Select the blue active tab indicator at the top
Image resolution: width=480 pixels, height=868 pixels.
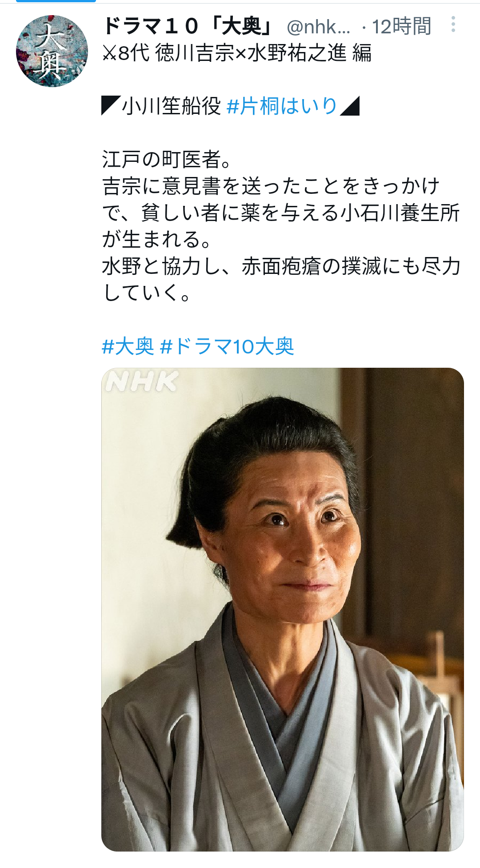tap(56, 1)
